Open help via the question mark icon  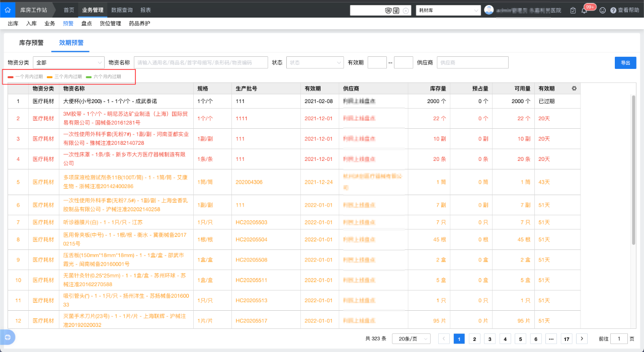click(x=613, y=10)
